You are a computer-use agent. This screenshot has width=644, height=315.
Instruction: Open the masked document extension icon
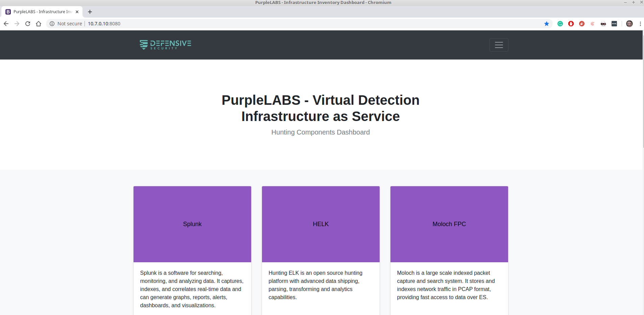click(x=603, y=24)
